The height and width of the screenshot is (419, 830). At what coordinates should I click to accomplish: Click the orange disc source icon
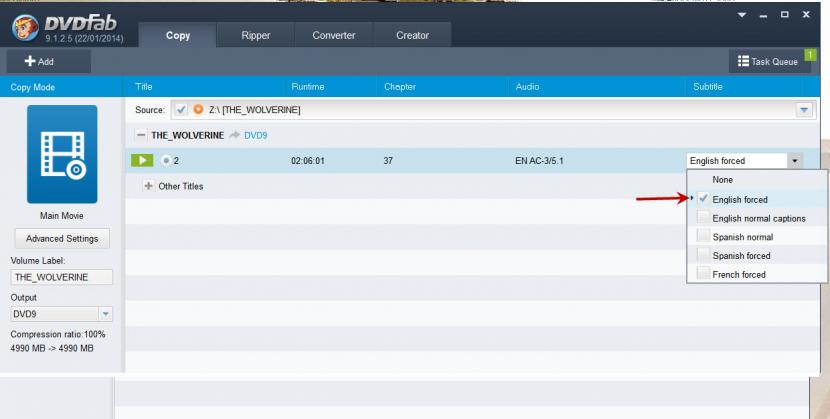pyautogui.click(x=199, y=110)
